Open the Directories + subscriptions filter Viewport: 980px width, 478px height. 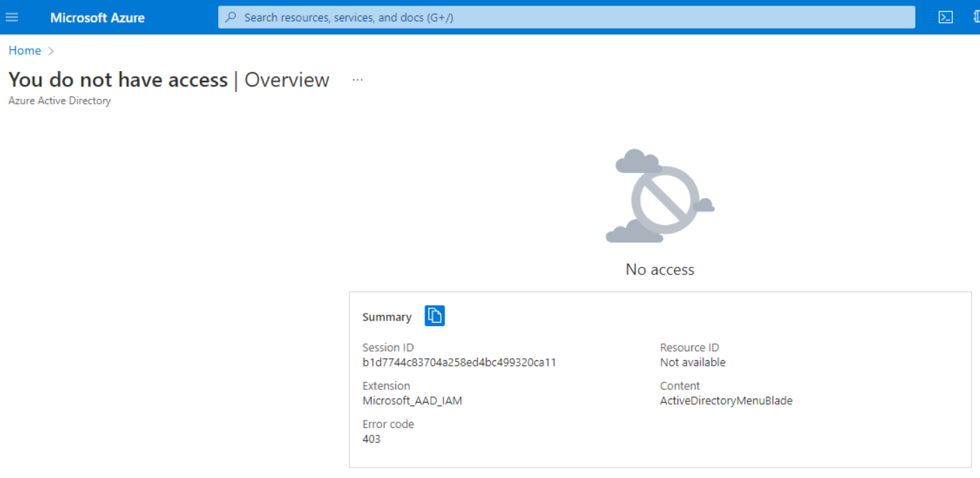[976, 17]
